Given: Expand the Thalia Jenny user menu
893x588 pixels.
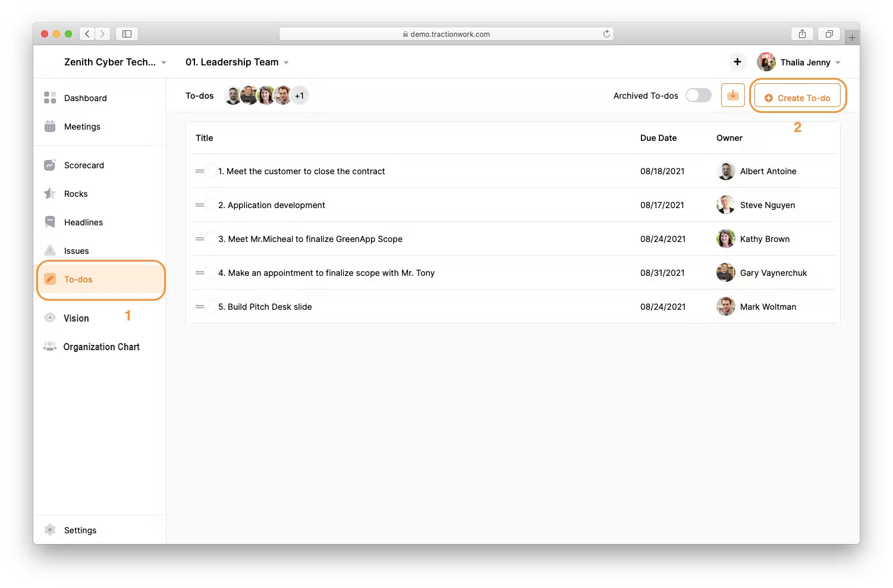Looking at the screenshot, I should point(838,62).
